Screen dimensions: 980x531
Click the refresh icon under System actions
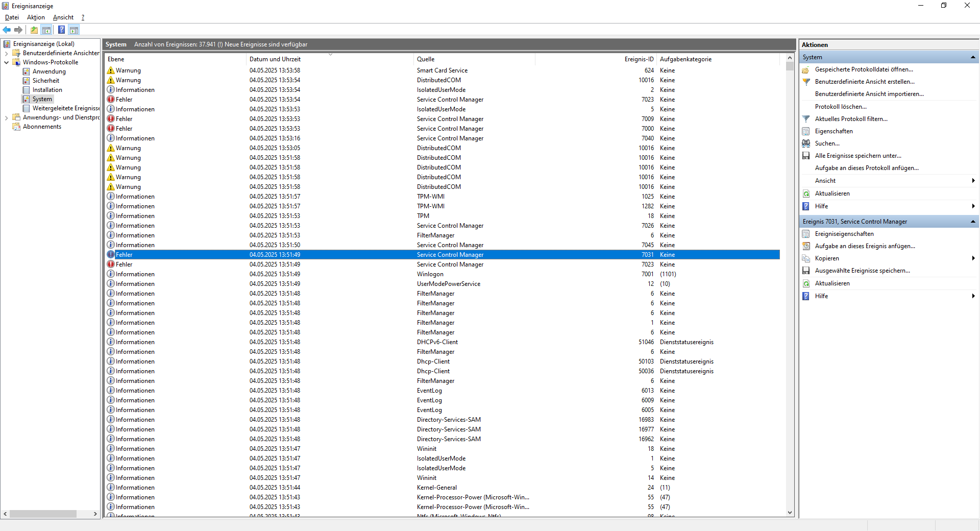806,194
